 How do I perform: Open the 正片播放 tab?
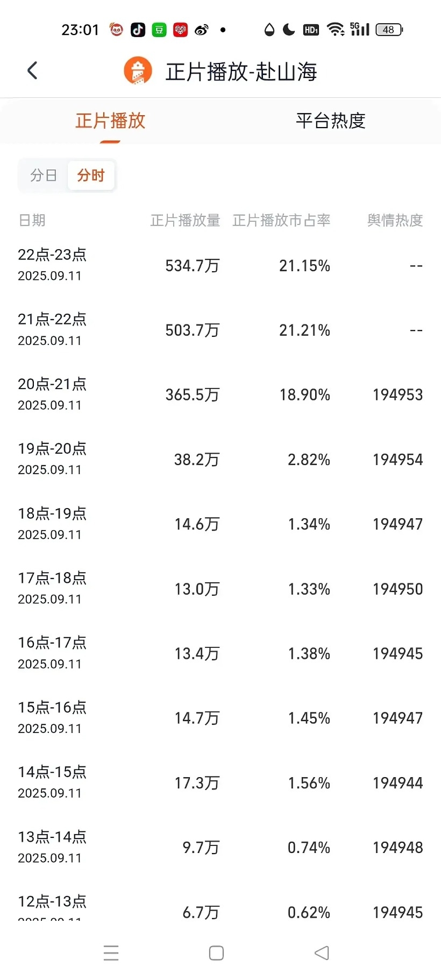point(110,121)
